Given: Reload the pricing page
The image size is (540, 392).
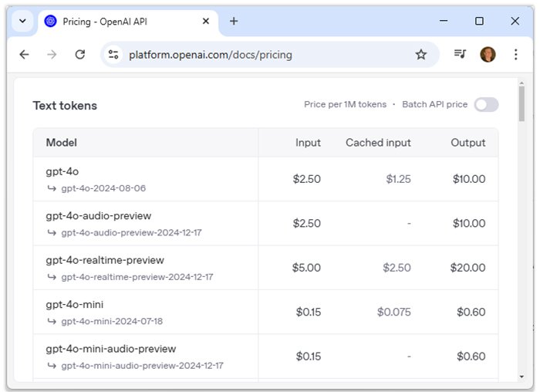Looking at the screenshot, I should point(80,55).
